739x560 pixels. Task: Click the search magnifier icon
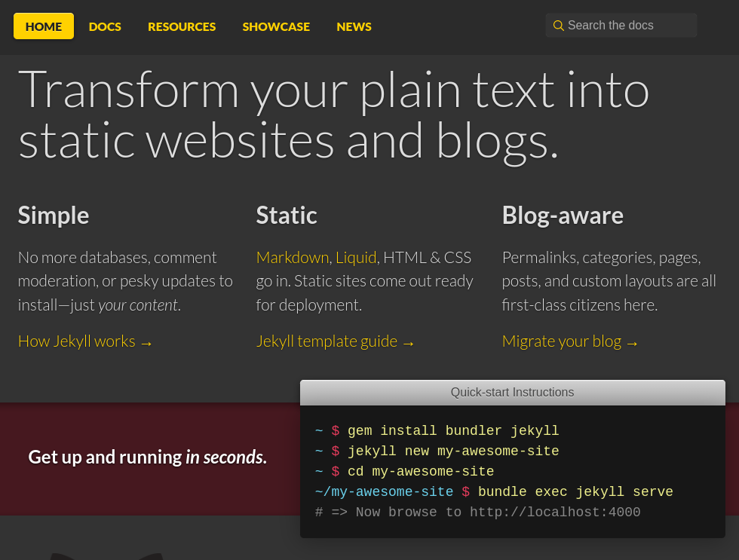[x=559, y=26]
